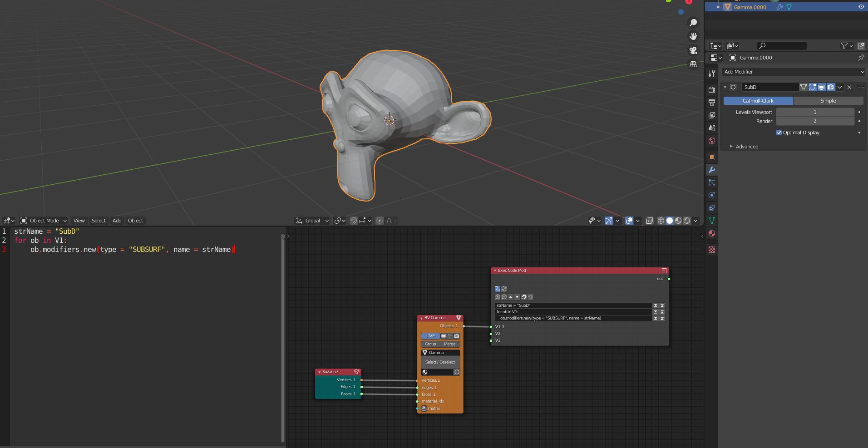Image resolution: width=868 pixels, height=448 pixels.
Task: Click Select / Deselect on BV Gamma node
Action: (440, 362)
